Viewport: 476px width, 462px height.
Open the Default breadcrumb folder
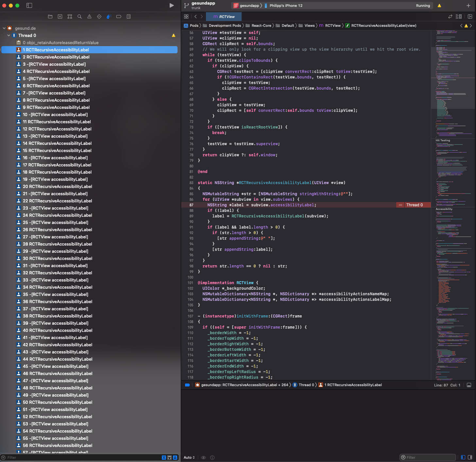285,26
